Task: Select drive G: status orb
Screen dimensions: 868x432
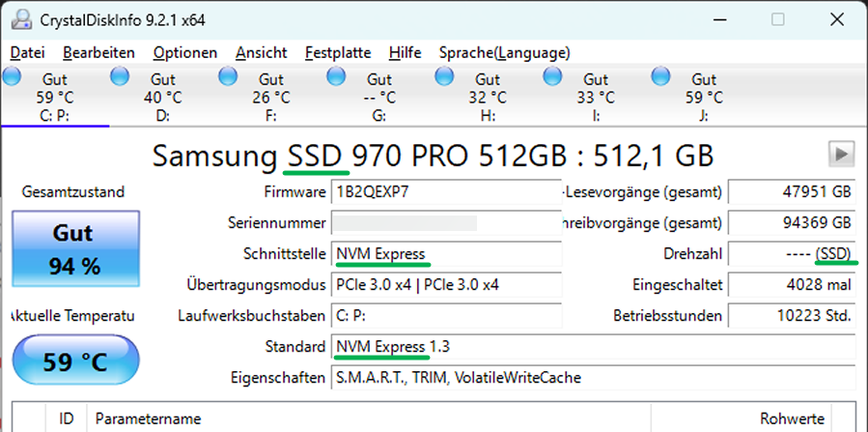Action: 336,76
